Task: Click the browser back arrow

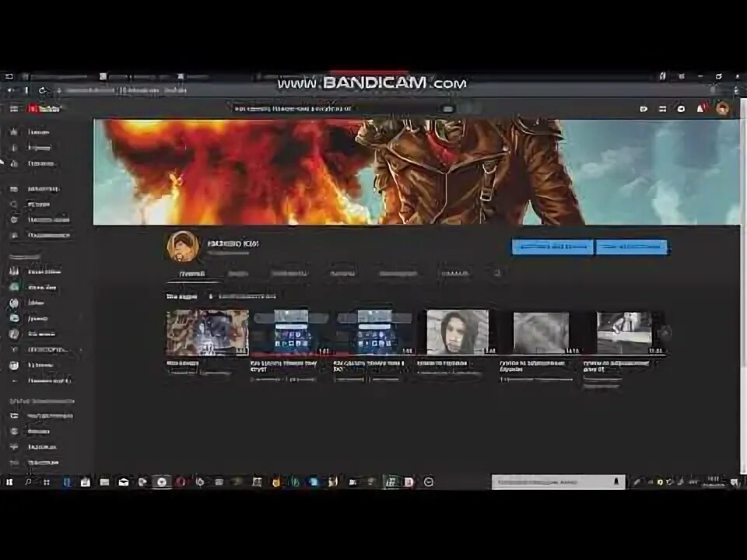Action: tap(9, 90)
